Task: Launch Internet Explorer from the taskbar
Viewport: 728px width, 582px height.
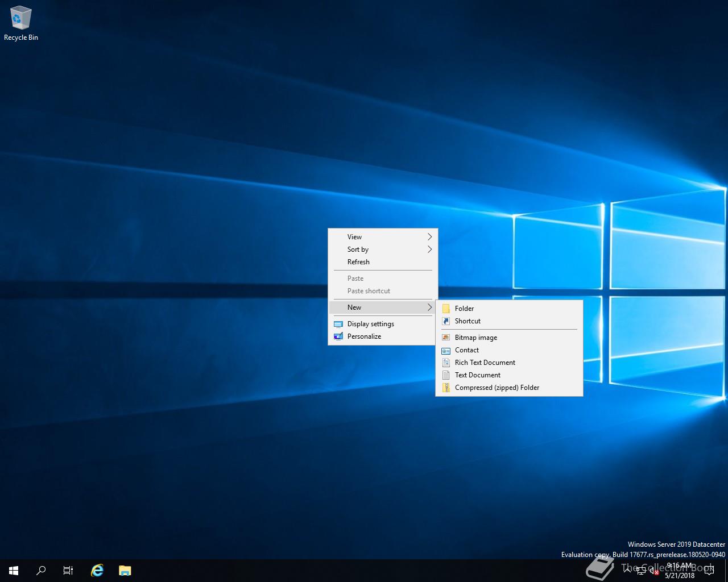Action: tap(97, 570)
